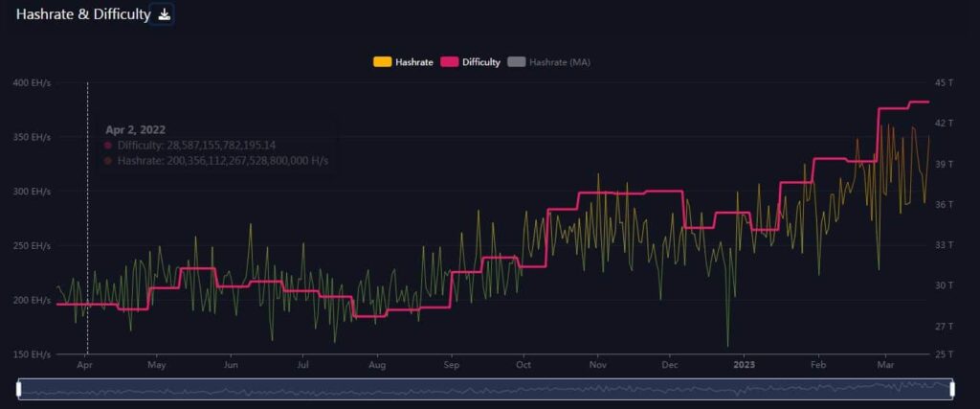Click the Nov label on the x-axis
This screenshot has width=980, height=409.
[x=597, y=365]
